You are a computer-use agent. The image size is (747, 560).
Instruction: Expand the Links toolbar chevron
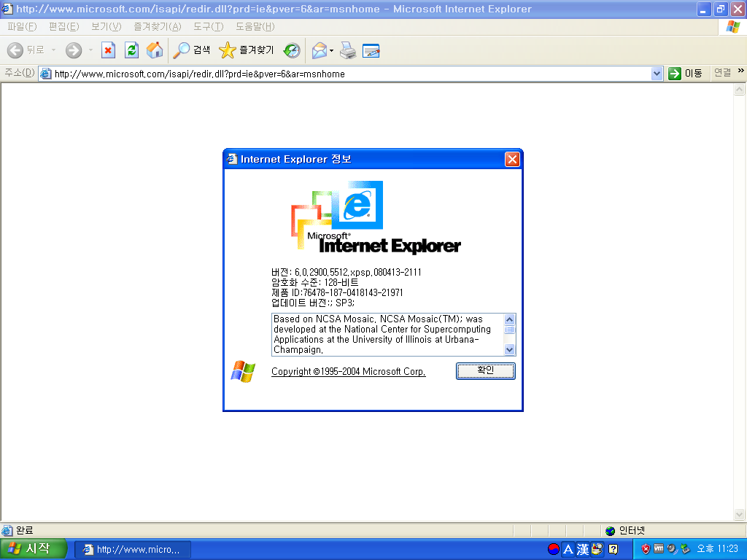(x=740, y=71)
